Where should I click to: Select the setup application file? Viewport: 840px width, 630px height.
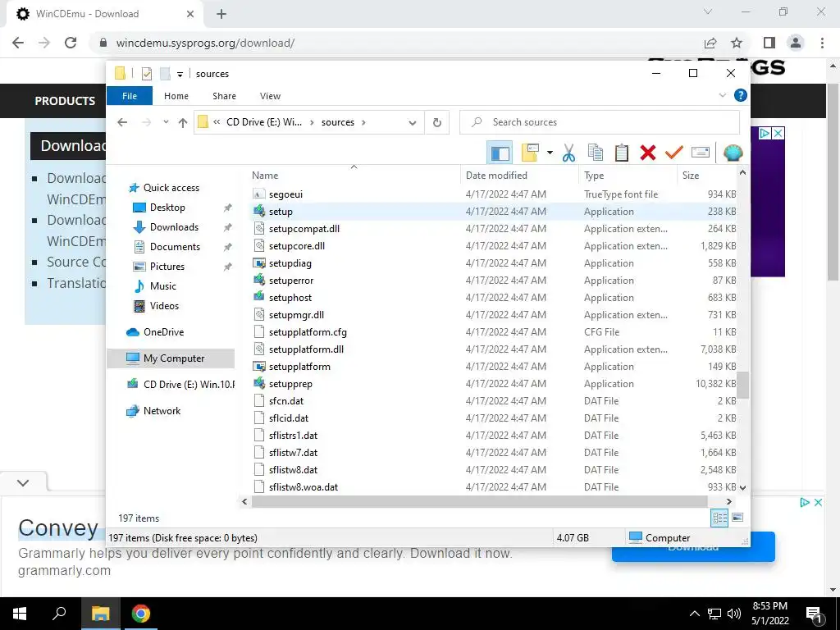(x=281, y=212)
